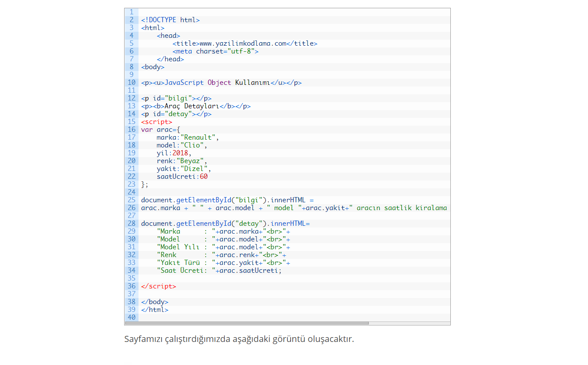Click line number 27 in the gutter
588x365 pixels.
tap(132, 216)
